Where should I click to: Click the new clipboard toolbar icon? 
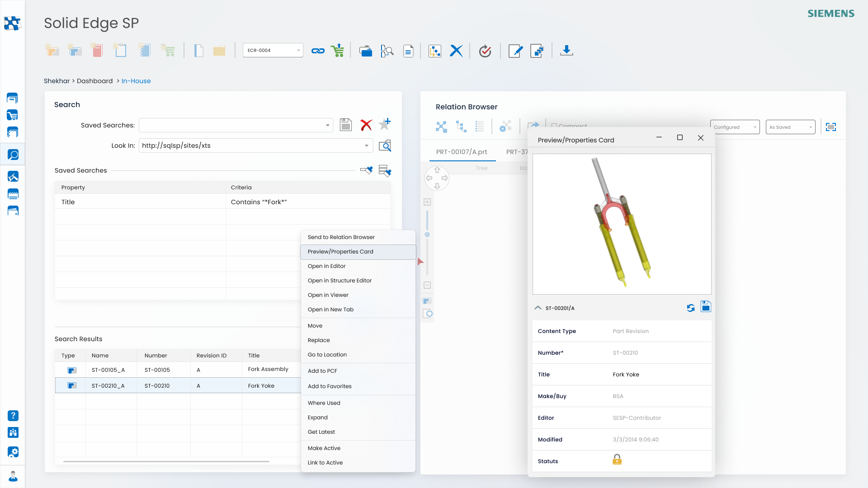click(120, 50)
